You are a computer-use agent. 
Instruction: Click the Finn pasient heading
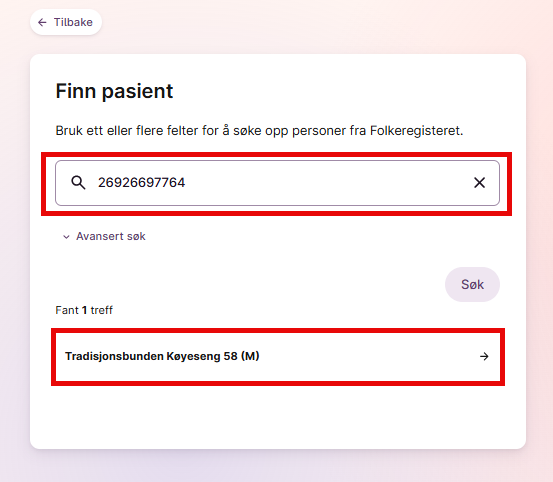coord(114,91)
